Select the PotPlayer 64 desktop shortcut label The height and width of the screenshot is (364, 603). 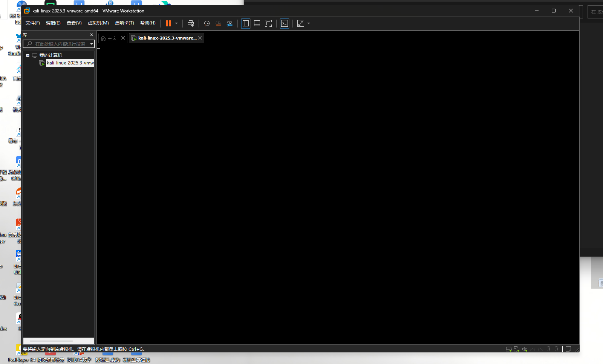pyautogui.click(x=22, y=360)
